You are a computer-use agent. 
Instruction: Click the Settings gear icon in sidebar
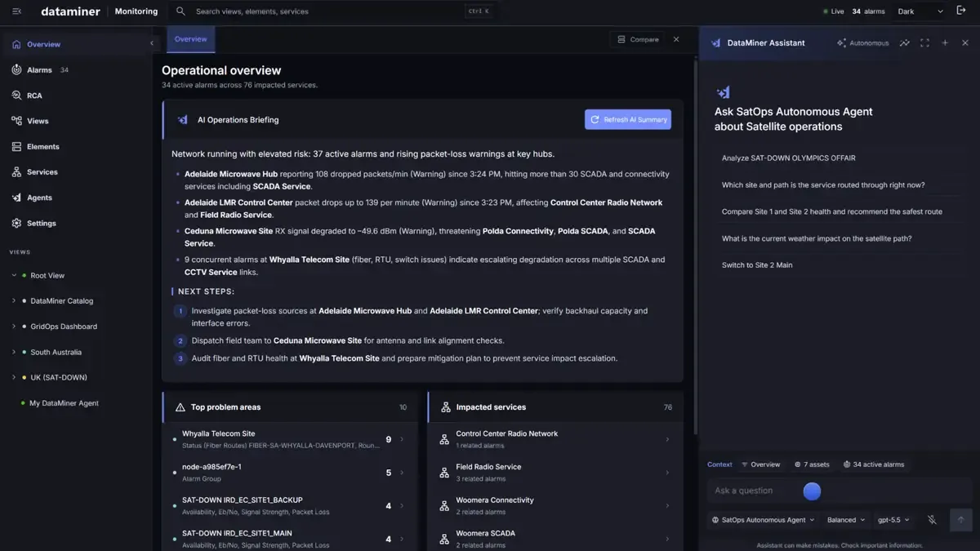[16, 223]
